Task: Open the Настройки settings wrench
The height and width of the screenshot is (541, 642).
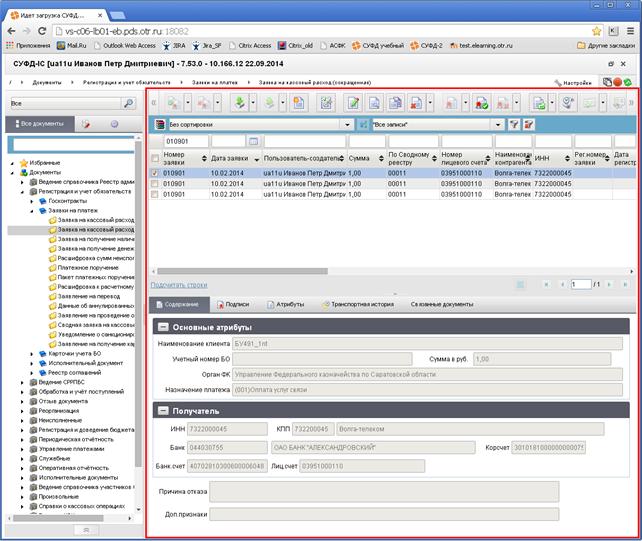Action: point(573,83)
